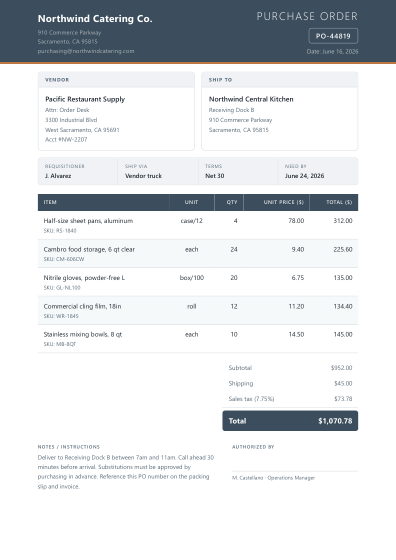Click the NOTES / INSTRUCTIONS heading
Screen dimensions: 396x560
tap(69, 447)
